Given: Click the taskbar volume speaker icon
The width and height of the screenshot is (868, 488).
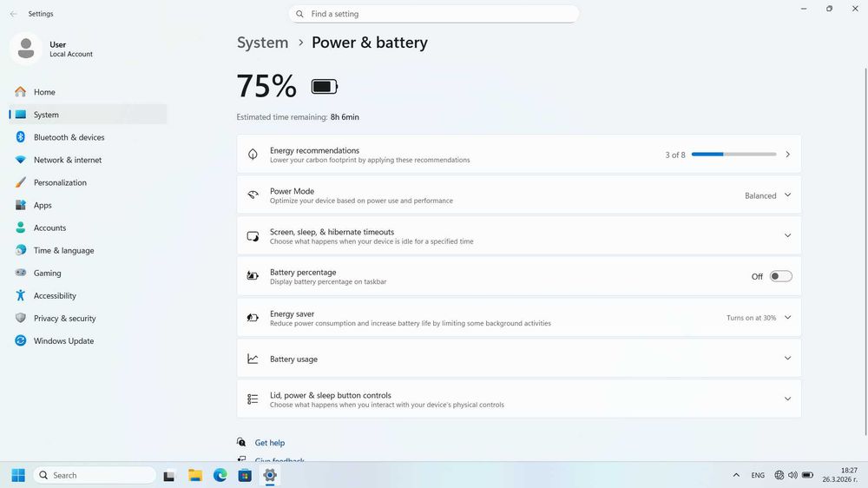Looking at the screenshot, I should click(x=792, y=475).
